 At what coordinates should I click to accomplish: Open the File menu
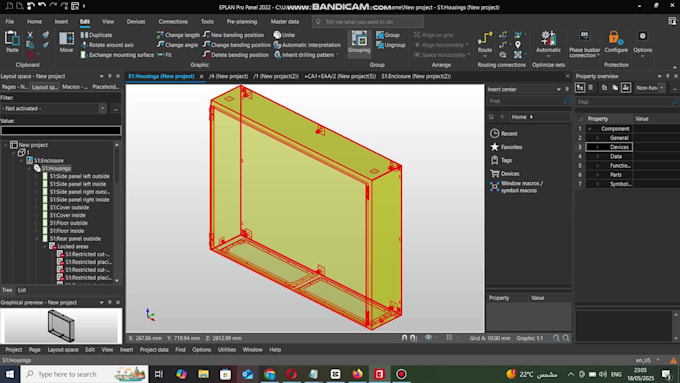(10, 21)
